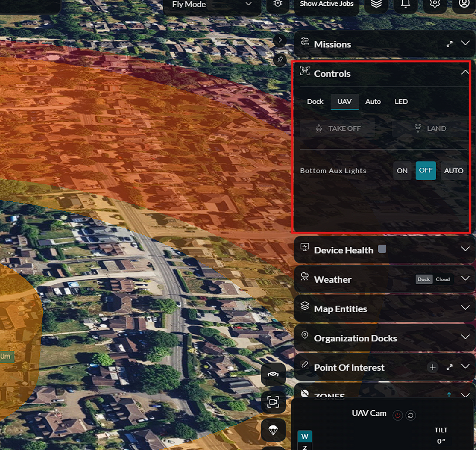
Task: Open notifications bell icon
Action: 405,4
